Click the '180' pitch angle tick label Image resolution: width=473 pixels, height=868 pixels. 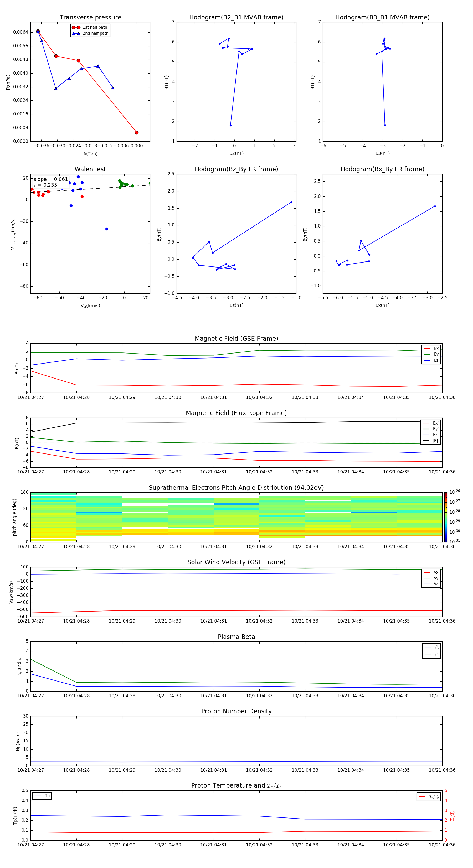25,492
